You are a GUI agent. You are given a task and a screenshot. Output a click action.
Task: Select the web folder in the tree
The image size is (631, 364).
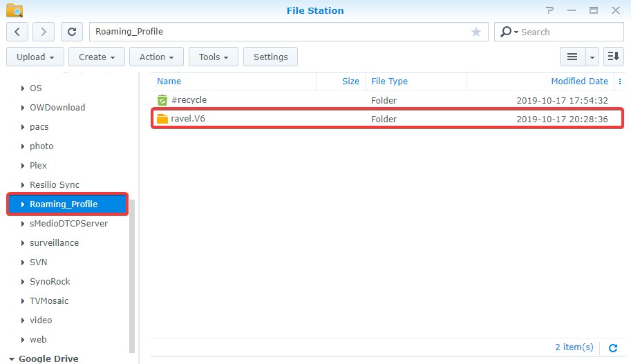pos(38,339)
